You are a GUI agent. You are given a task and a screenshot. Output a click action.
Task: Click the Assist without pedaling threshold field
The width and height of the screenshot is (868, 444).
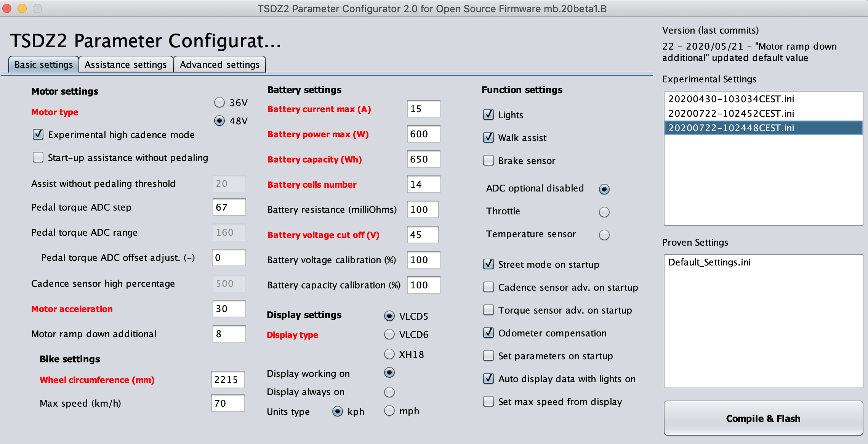tap(229, 183)
